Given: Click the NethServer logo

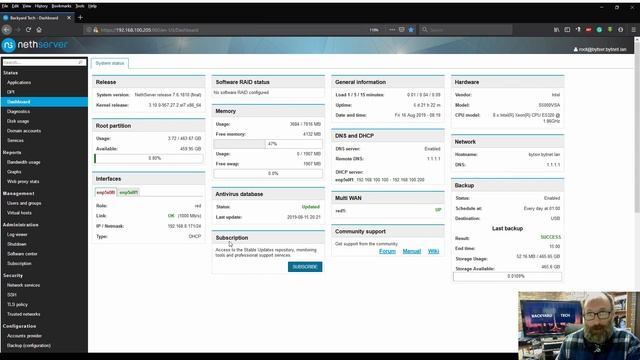Looking at the screenshot, I should [35, 45].
